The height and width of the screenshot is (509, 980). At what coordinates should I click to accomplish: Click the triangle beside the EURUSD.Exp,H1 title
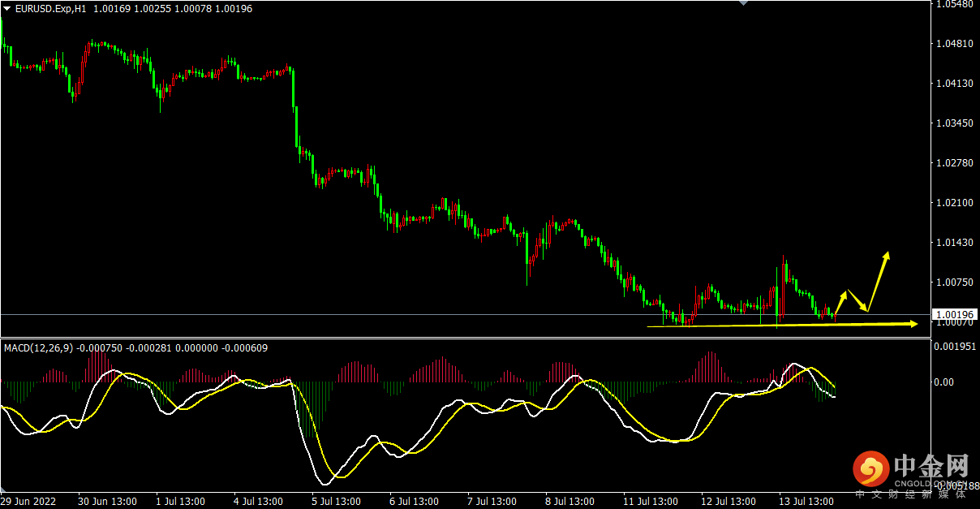(x=6, y=8)
